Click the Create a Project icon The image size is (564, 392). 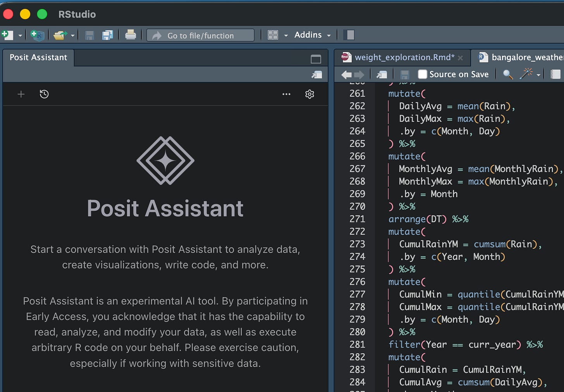[x=38, y=35]
